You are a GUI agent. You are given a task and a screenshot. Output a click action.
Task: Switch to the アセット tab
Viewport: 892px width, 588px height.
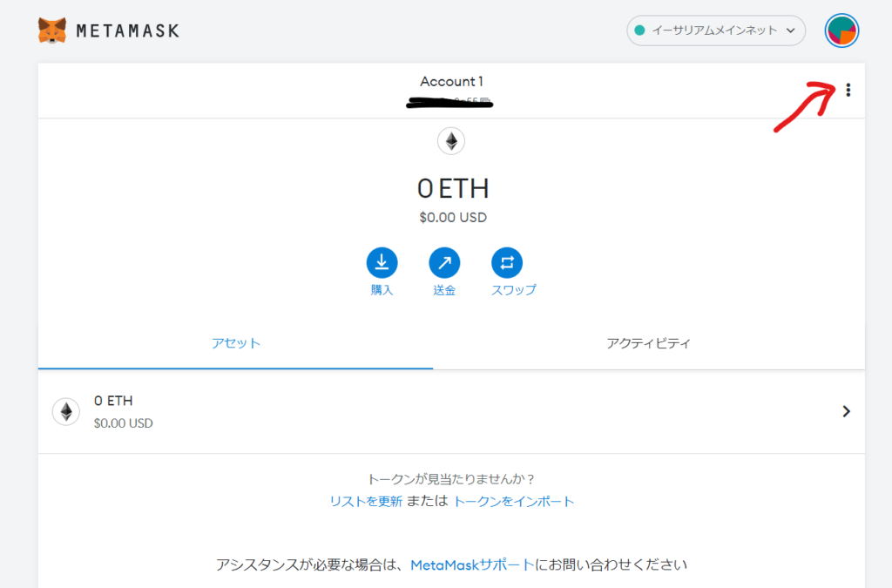[236, 343]
